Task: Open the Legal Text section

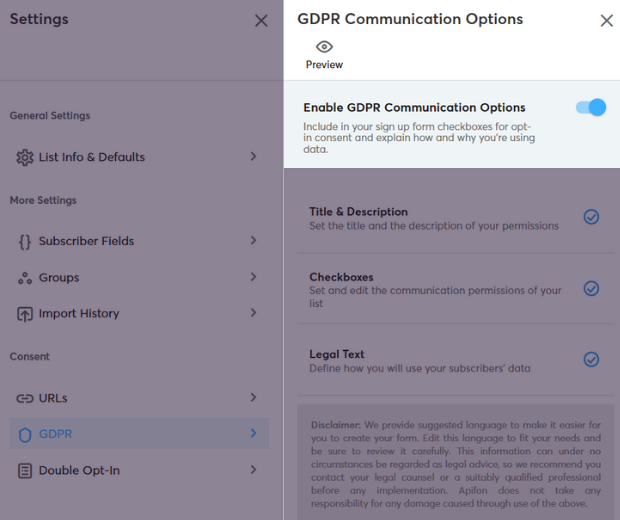Action: pyautogui.click(x=456, y=360)
